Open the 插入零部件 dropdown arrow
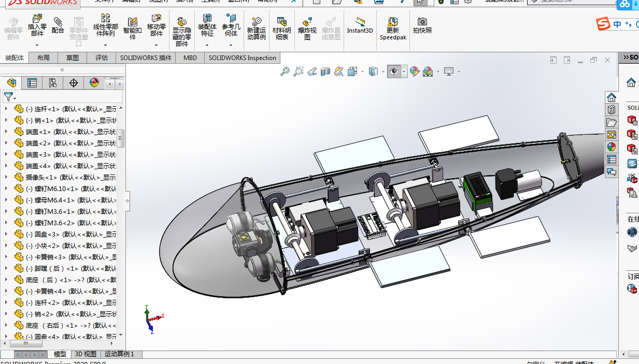 37,46
